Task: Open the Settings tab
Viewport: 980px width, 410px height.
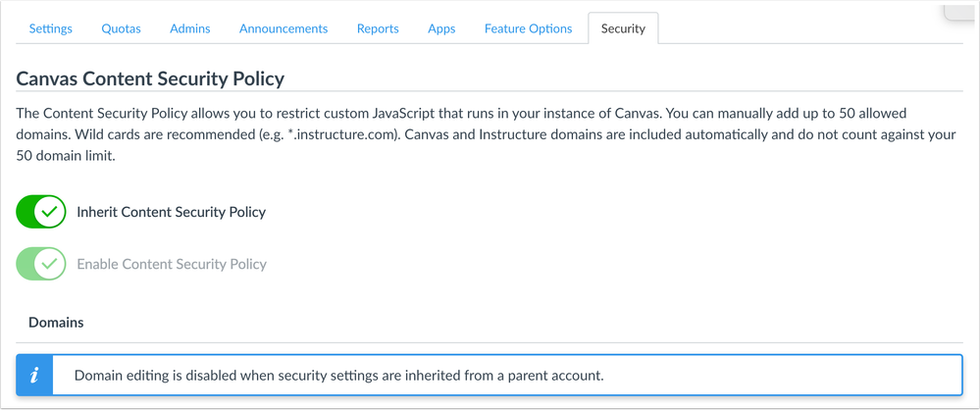Action: click(51, 28)
